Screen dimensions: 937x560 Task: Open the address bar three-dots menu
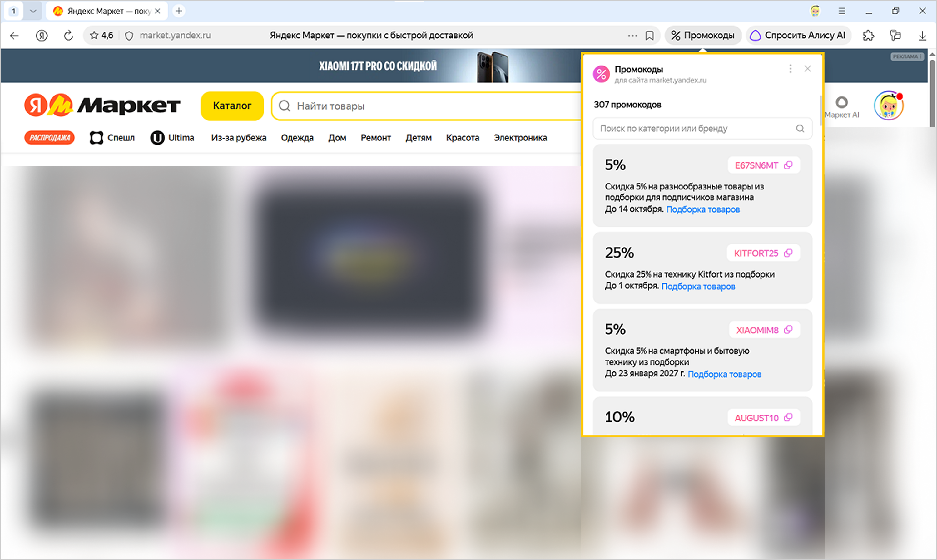coord(632,36)
